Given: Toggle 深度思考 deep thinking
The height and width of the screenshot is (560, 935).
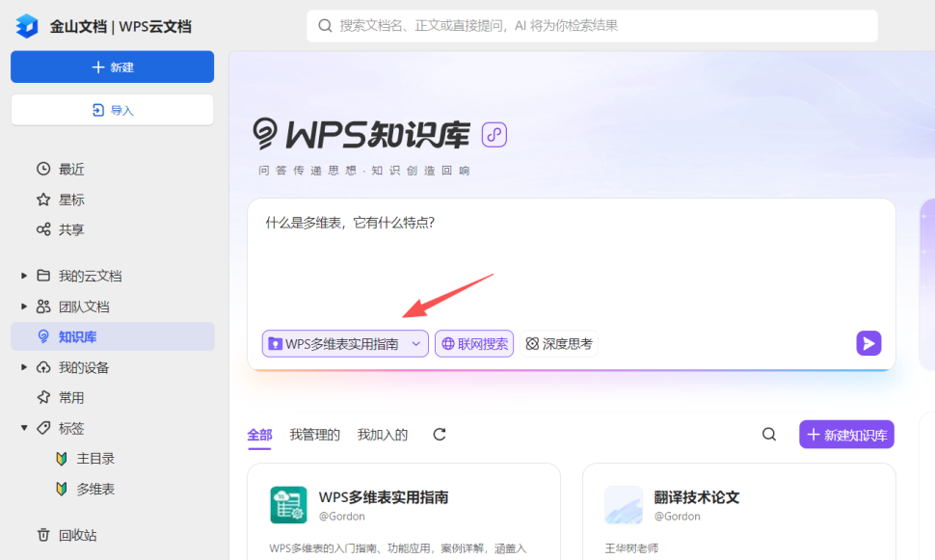Looking at the screenshot, I should 559,343.
